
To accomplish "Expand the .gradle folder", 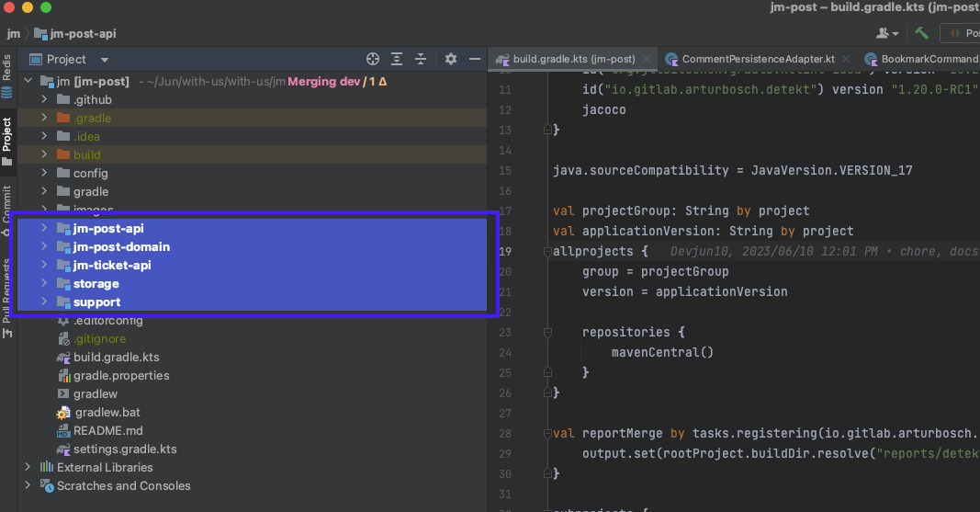I will click(44, 118).
